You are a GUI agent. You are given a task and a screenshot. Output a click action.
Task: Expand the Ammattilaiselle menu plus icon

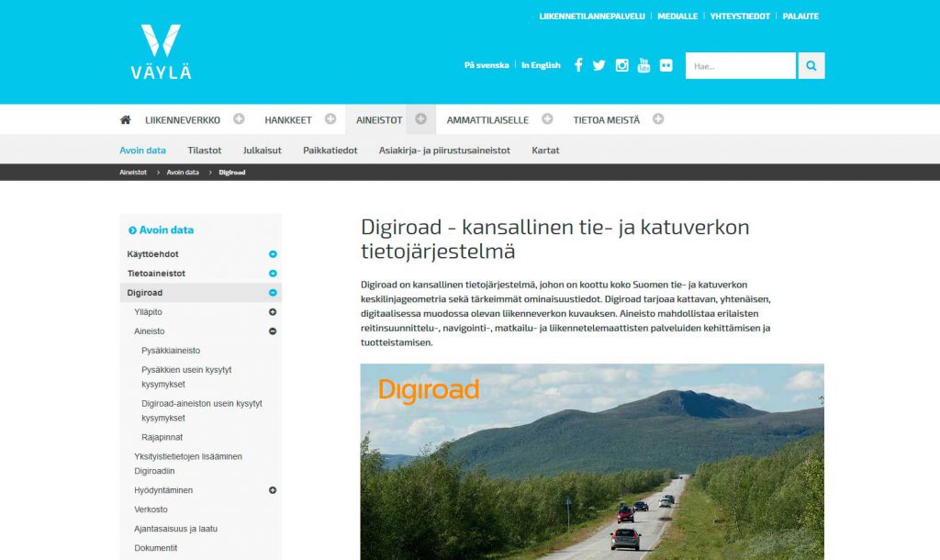[x=547, y=119]
